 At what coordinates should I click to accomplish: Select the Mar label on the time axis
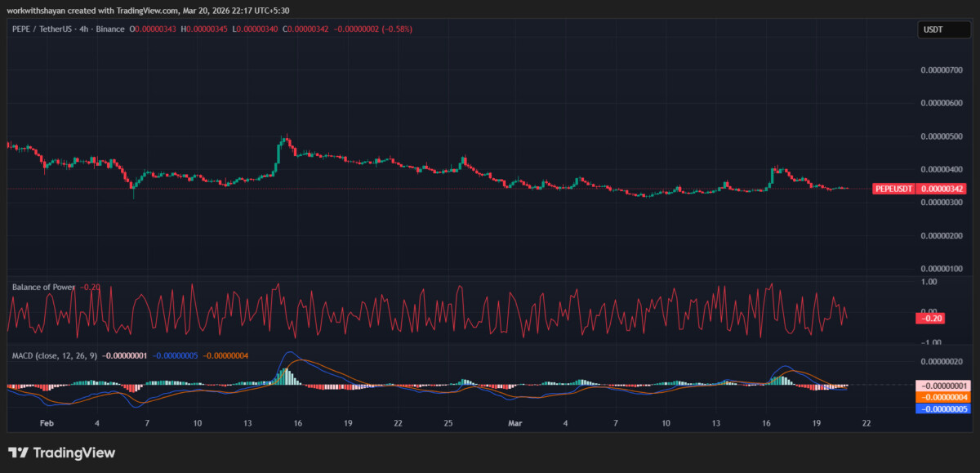[515, 423]
